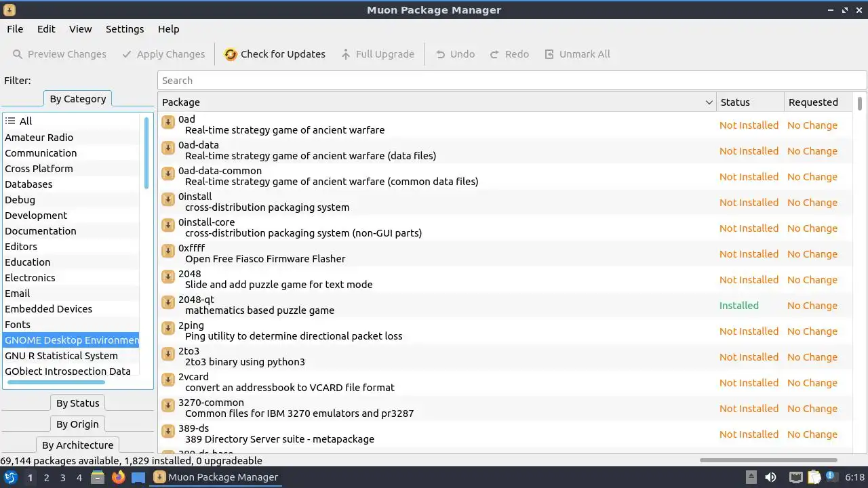Image resolution: width=868 pixels, height=488 pixels.
Task: Click Apply Changes in toolbar
Action: (163, 54)
